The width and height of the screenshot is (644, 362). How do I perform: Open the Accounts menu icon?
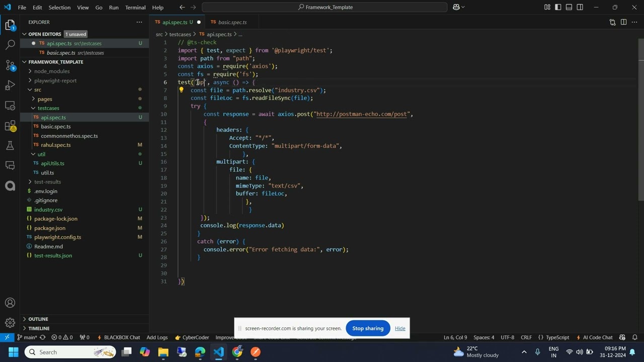tap(10, 303)
